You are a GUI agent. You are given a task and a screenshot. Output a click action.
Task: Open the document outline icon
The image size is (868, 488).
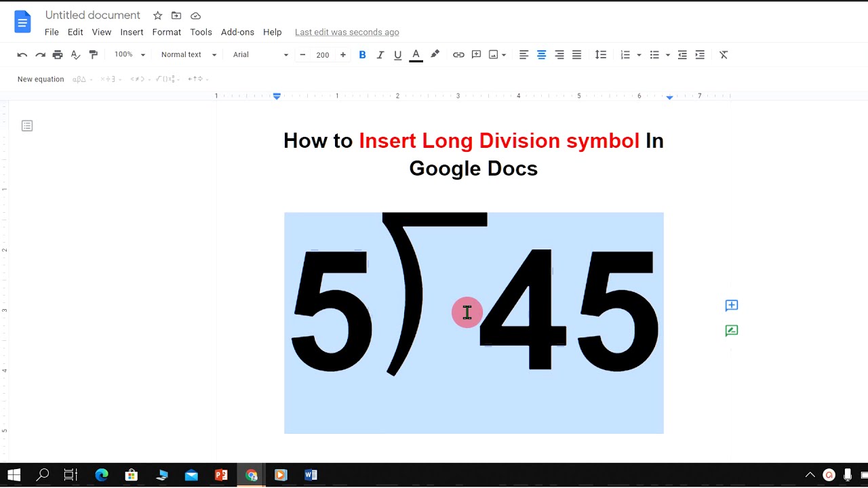click(x=27, y=125)
